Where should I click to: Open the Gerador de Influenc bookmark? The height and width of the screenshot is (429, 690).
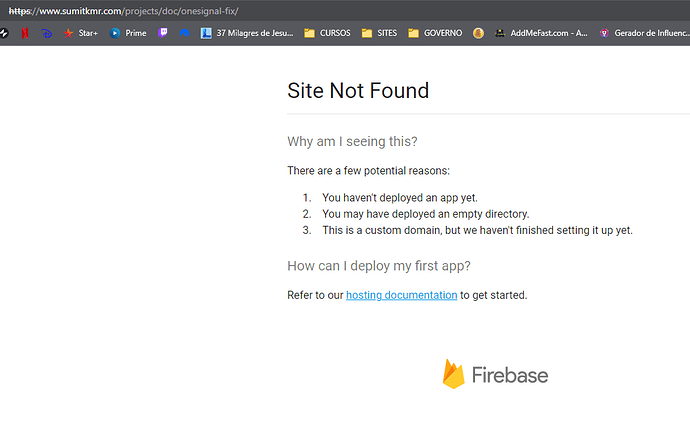click(x=644, y=33)
